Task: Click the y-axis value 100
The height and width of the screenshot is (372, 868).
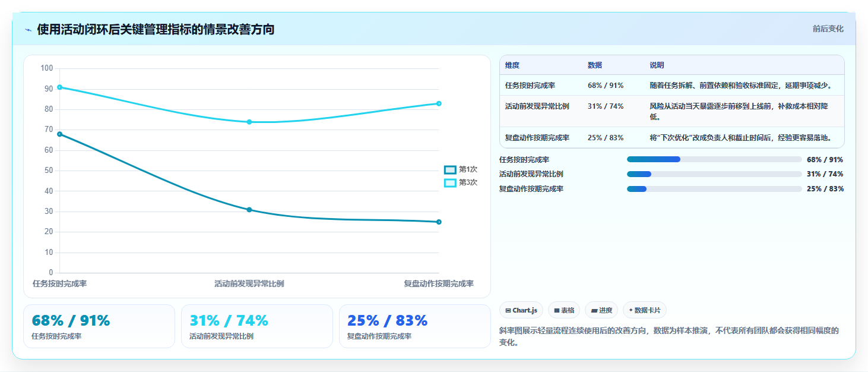Action: tap(47, 68)
